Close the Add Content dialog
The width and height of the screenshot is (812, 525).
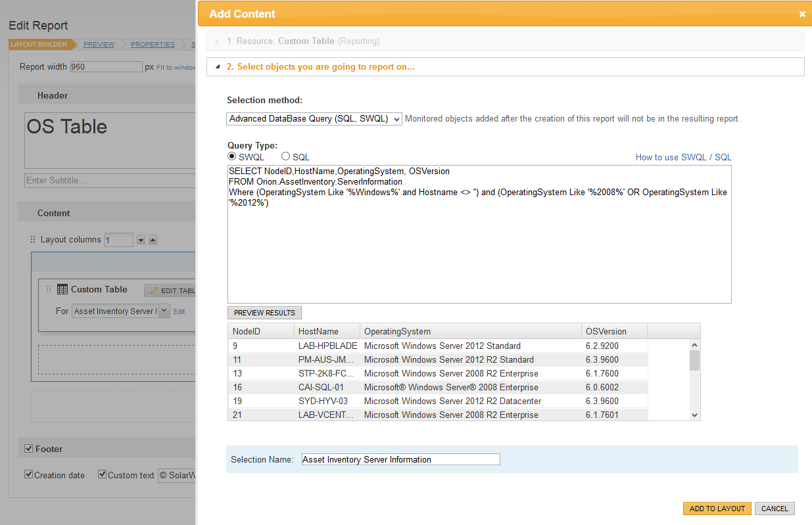[802, 14]
